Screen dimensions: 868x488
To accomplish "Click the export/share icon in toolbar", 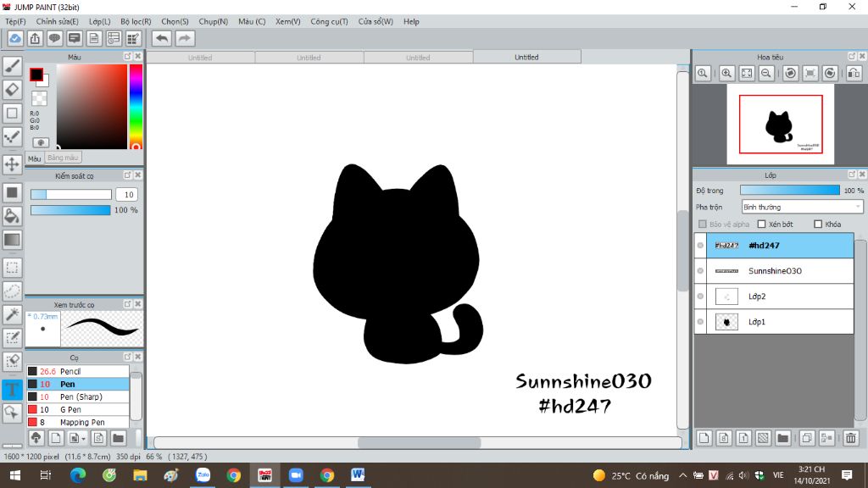I will pyautogui.click(x=35, y=38).
